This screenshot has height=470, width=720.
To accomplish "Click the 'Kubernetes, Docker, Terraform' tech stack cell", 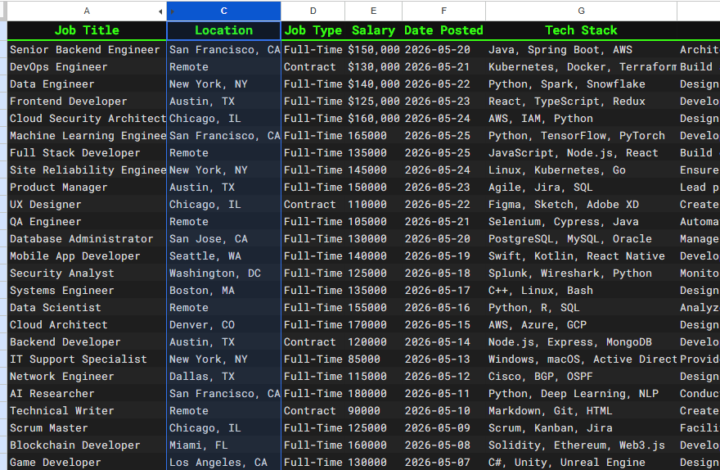I will pyautogui.click(x=581, y=67).
